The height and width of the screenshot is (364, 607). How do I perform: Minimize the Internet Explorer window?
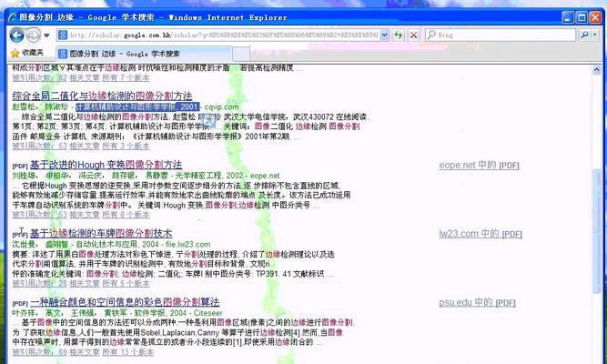pyautogui.click(x=568, y=17)
